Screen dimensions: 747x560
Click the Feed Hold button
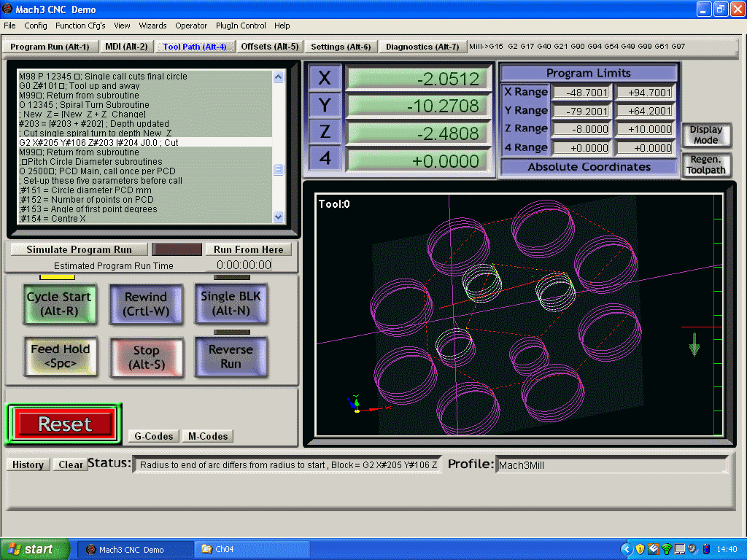pos(61,356)
